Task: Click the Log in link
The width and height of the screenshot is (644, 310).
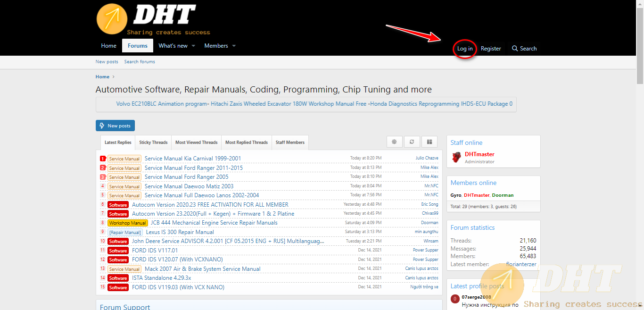Action: [465, 49]
